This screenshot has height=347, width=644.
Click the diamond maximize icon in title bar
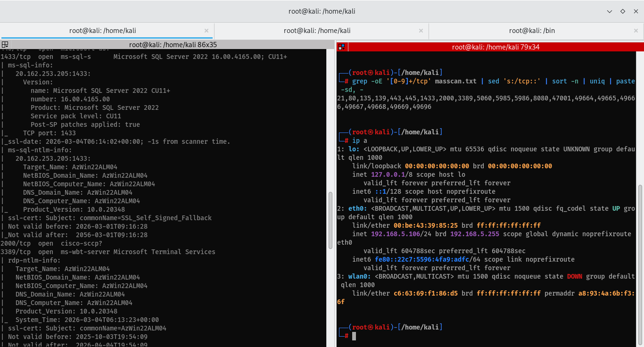tap(622, 11)
